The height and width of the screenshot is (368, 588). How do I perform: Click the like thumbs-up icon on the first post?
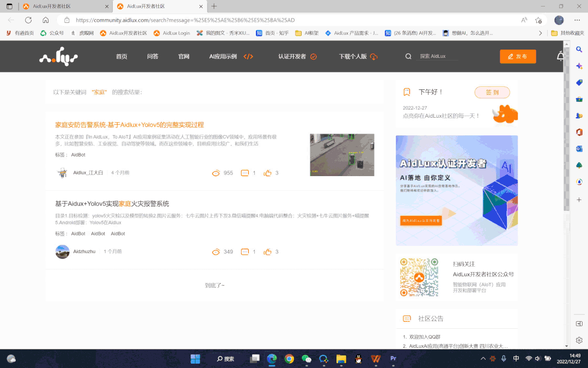click(x=268, y=174)
